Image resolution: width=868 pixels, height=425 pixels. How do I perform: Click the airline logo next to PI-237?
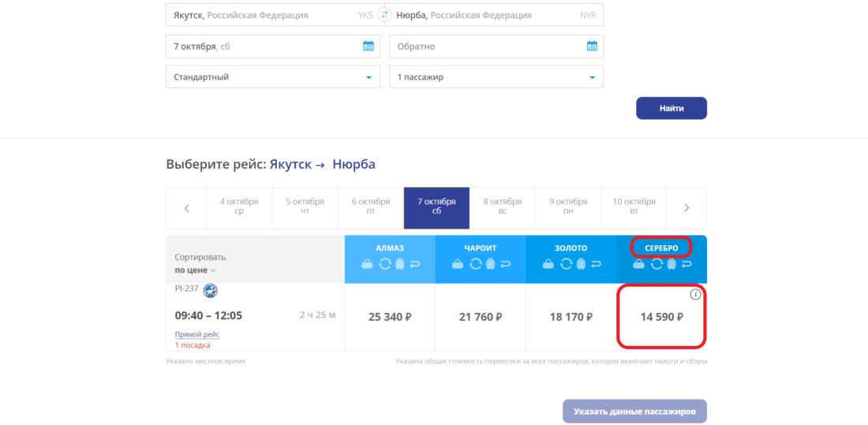click(x=210, y=290)
